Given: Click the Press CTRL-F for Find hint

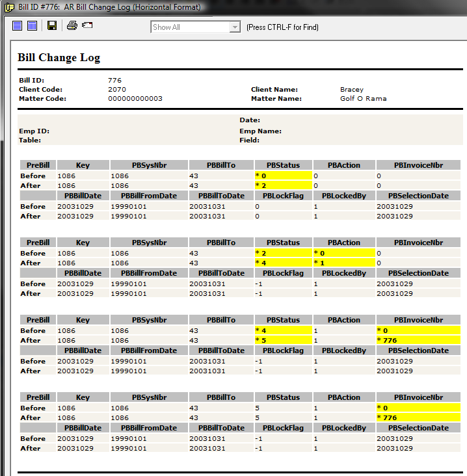Looking at the screenshot, I should pyautogui.click(x=282, y=27).
